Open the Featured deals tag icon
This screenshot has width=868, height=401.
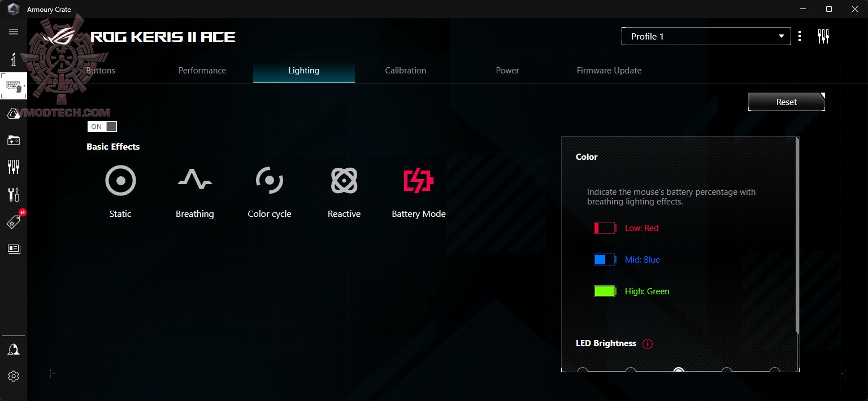14,222
